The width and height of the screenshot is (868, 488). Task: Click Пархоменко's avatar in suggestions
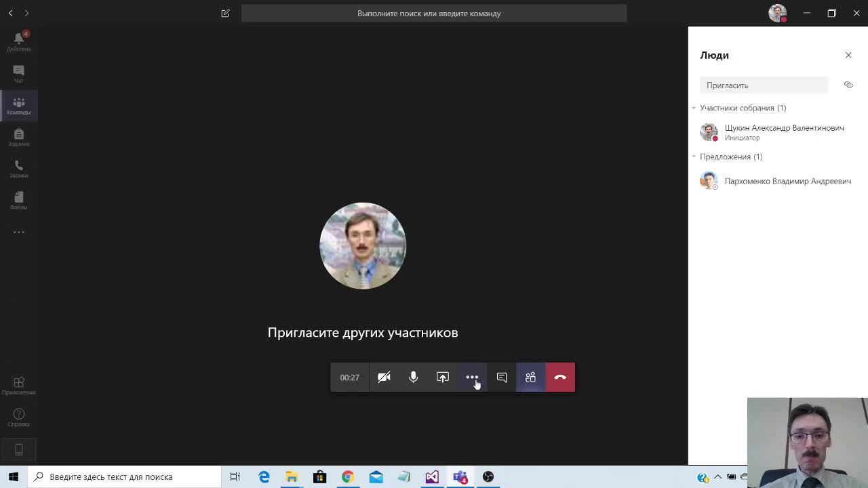pos(709,181)
